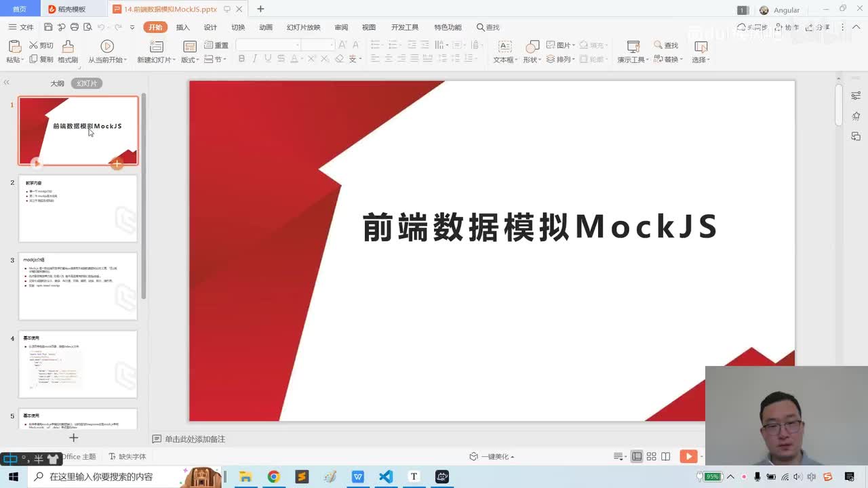Click the Print icon in quick access toolbar
Screen dimensions: 868x488
point(75,27)
